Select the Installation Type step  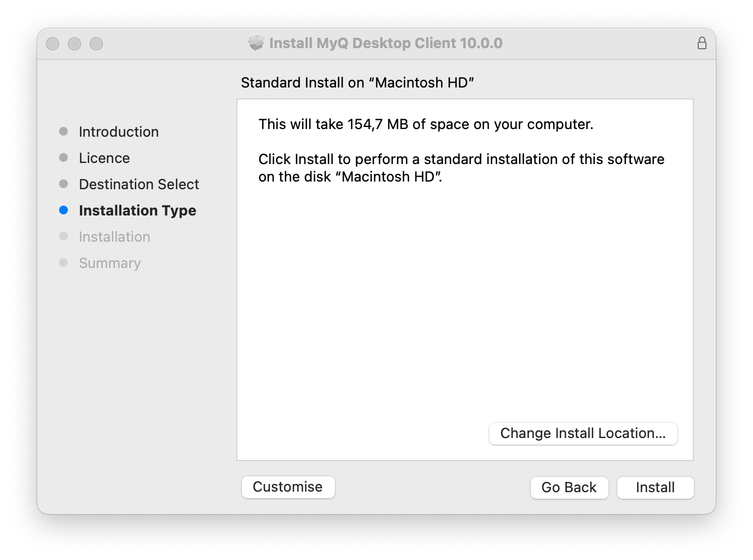pyautogui.click(x=137, y=210)
